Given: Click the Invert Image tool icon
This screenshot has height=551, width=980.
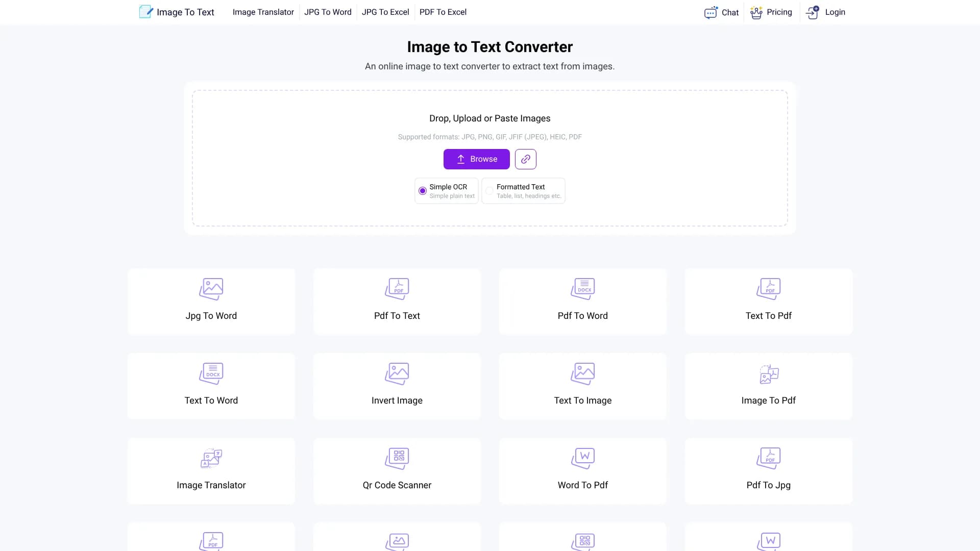Looking at the screenshot, I should [397, 373].
